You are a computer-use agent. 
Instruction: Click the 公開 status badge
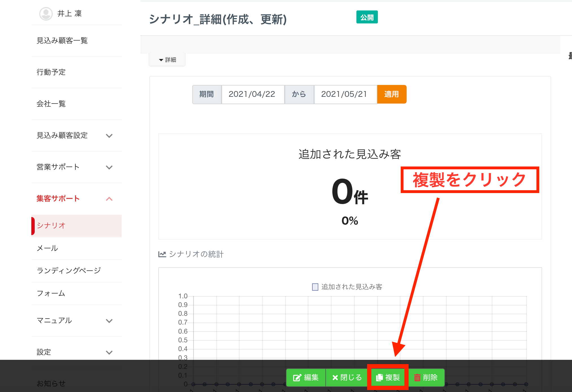point(367,17)
